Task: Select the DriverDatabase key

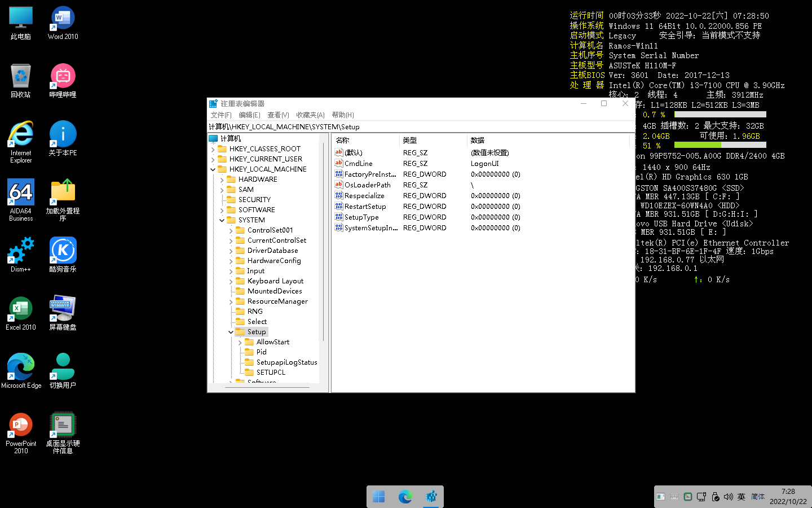Action: pos(273,251)
